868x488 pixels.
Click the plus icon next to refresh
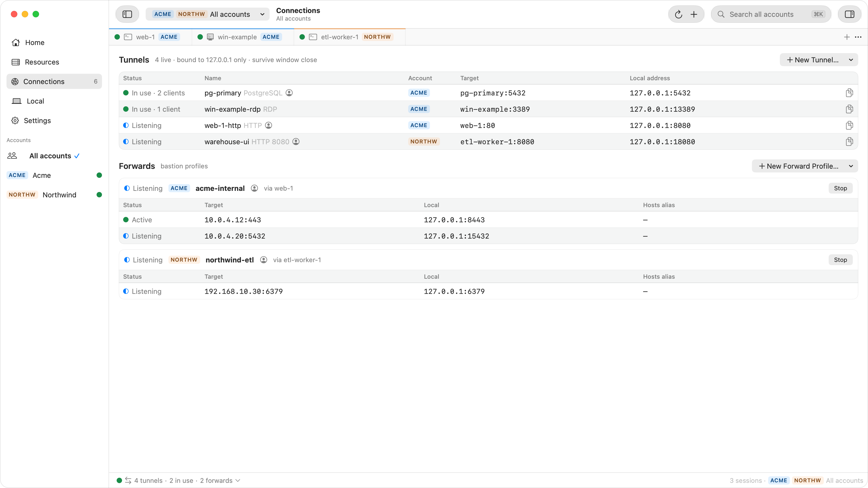[x=694, y=14]
